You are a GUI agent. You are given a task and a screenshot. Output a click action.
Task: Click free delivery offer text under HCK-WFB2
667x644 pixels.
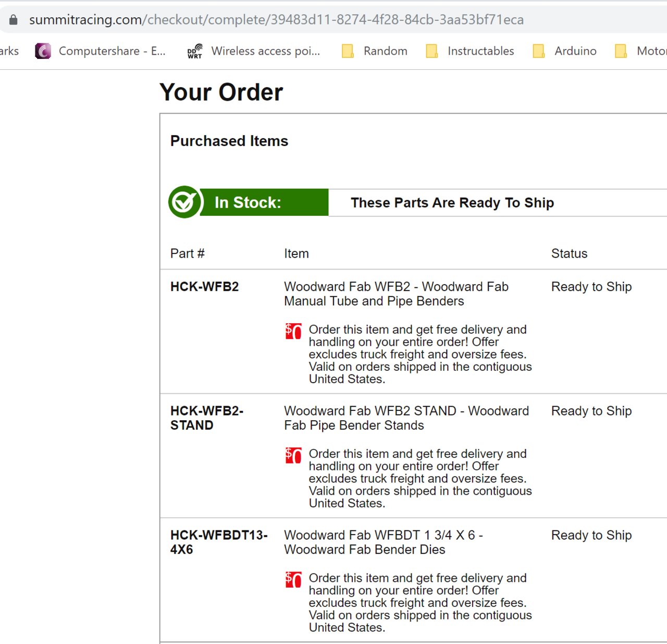click(x=420, y=355)
